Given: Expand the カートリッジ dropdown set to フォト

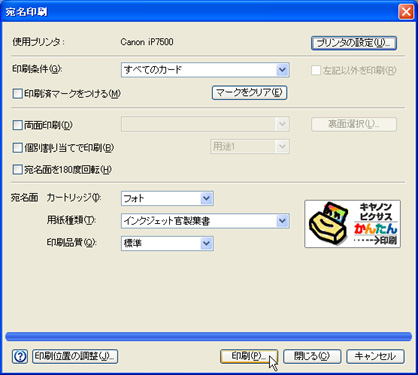Looking at the screenshot, I should (x=167, y=199).
